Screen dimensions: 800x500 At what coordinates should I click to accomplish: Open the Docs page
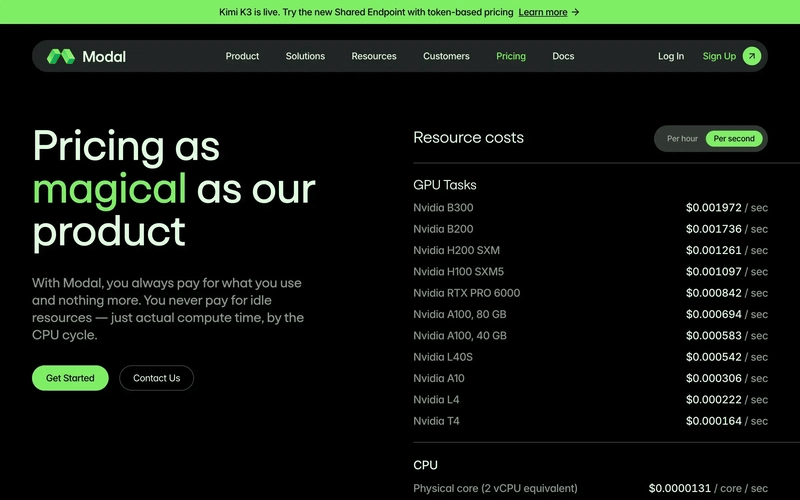563,56
